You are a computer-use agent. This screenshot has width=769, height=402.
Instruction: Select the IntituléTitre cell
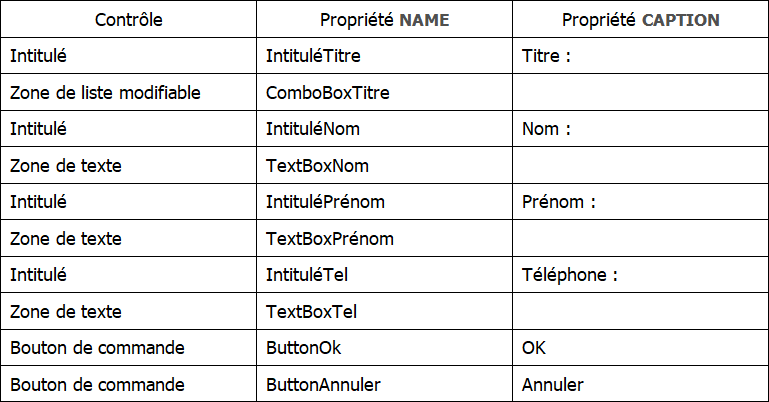[x=314, y=57]
